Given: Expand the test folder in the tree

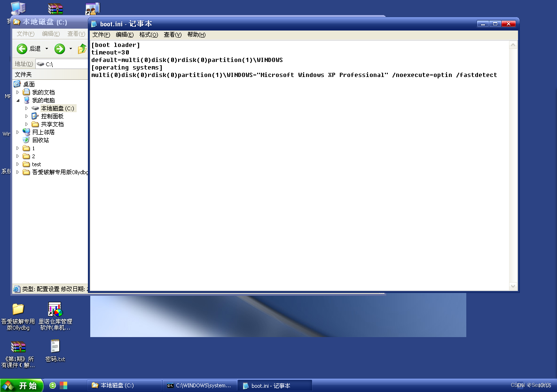Looking at the screenshot, I should [17, 164].
